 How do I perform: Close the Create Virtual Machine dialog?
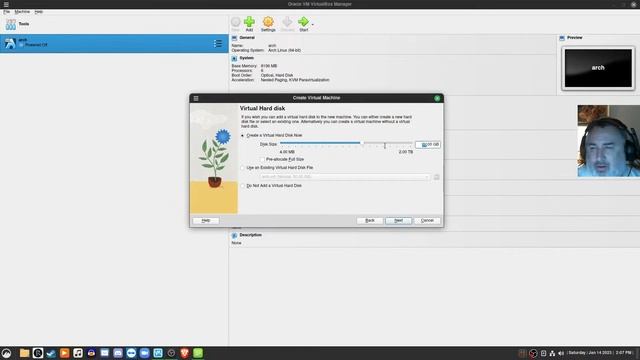point(437,98)
